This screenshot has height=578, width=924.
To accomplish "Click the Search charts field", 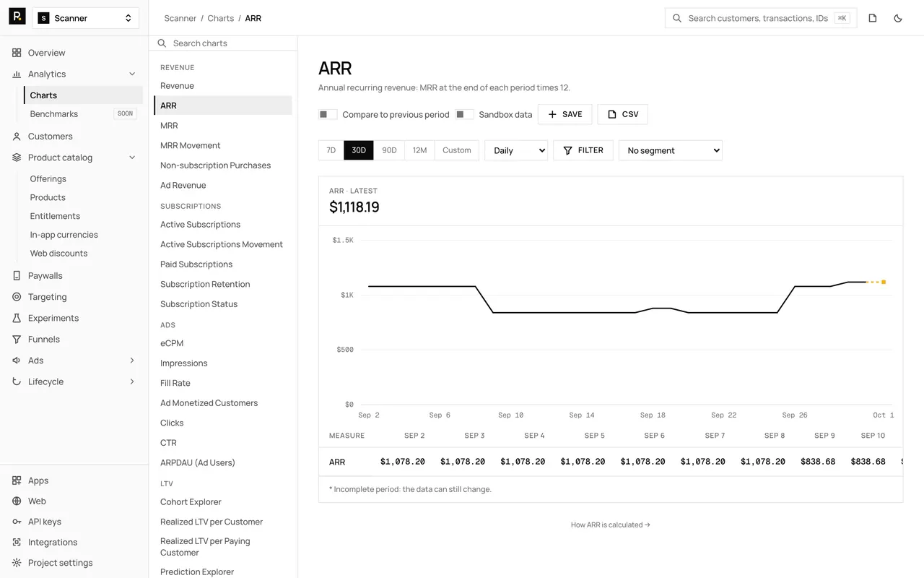I will [223, 43].
